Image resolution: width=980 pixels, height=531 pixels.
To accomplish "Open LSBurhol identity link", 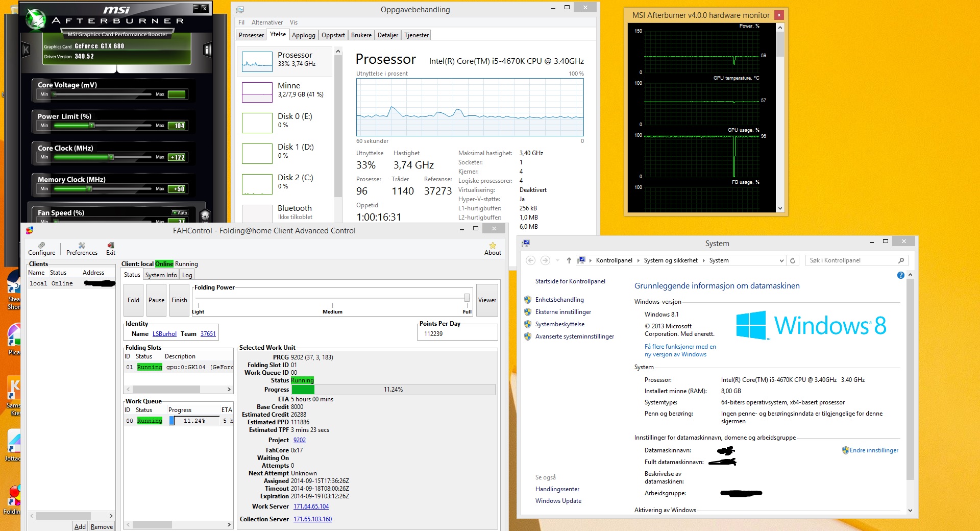I will point(164,334).
